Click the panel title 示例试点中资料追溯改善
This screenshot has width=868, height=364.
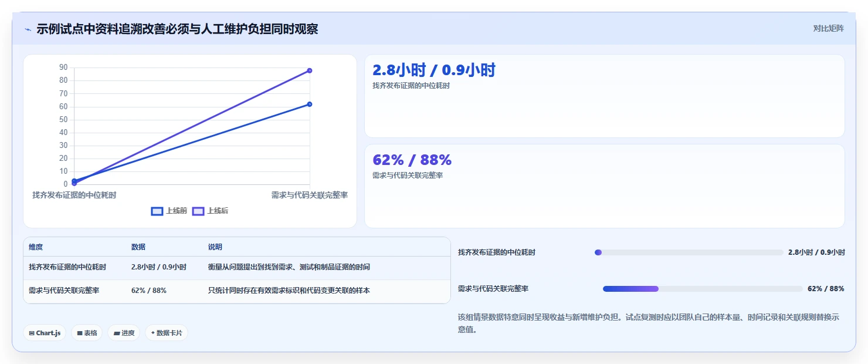[177, 29]
